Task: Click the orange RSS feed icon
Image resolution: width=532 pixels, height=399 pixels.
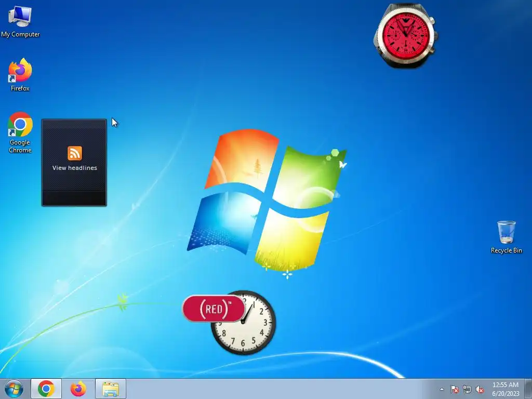Action: [x=75, y=153]
